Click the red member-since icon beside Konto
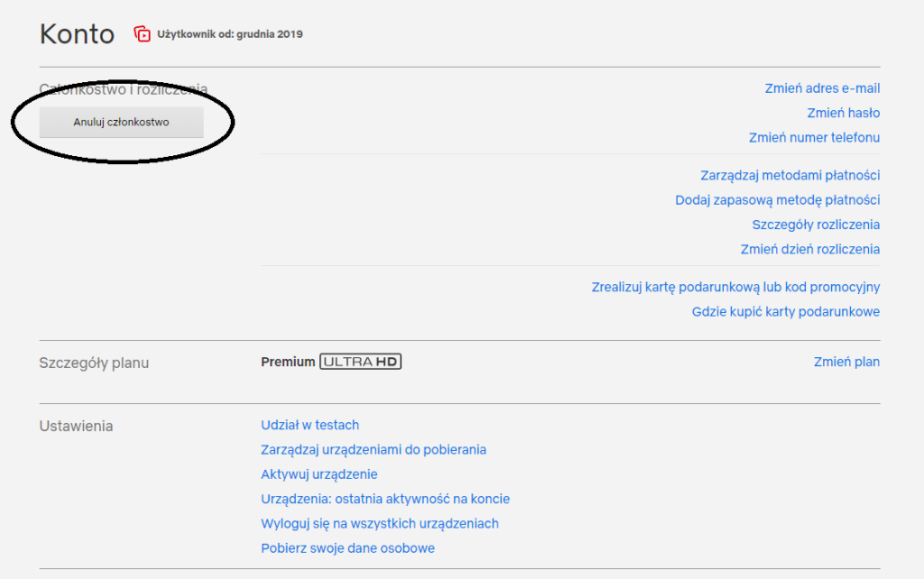The height and width of the screenshot is (579, 924). point(142,34)
